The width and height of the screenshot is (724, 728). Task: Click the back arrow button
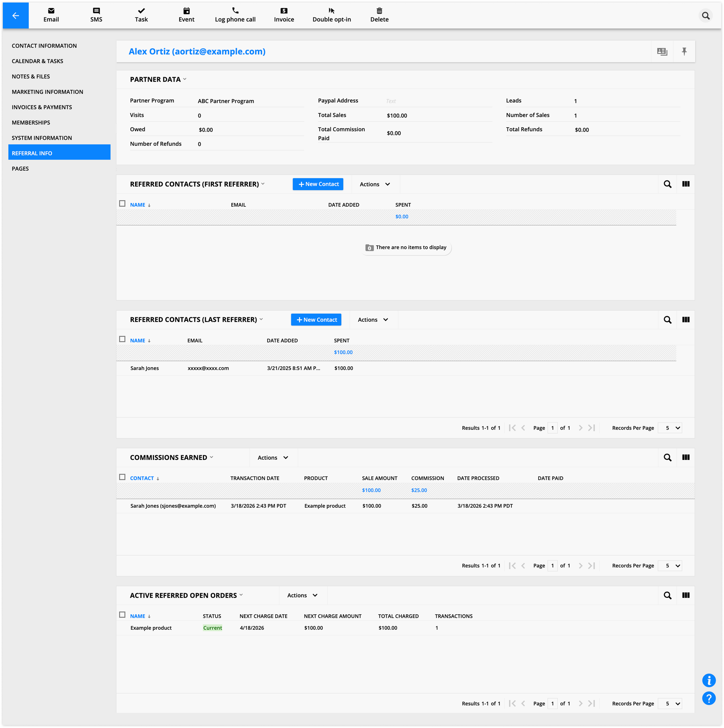point(15,15)
